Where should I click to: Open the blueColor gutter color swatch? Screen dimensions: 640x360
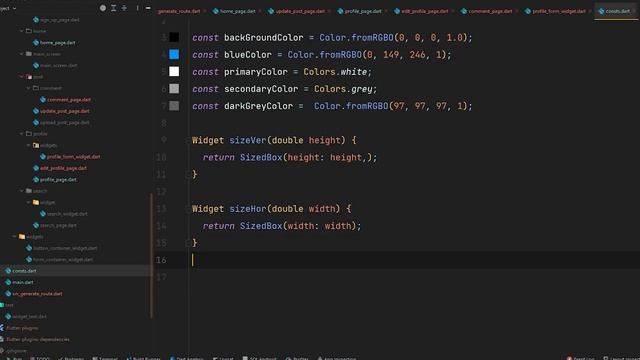tap(174, 54)
